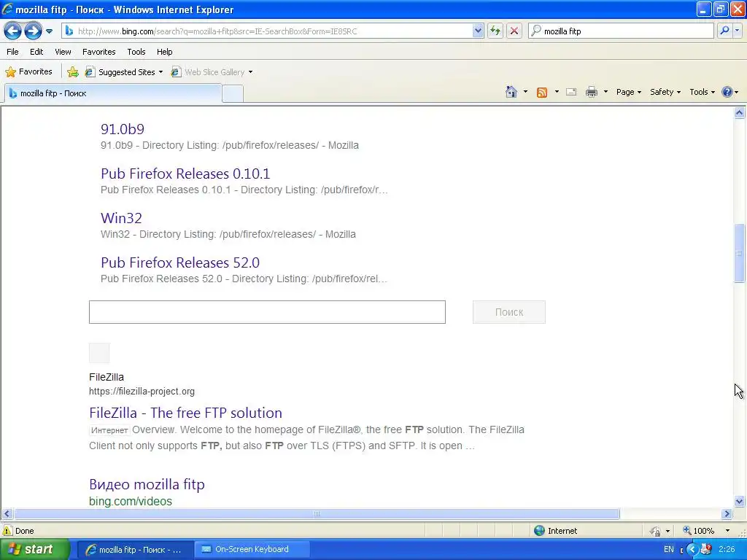The height and width of the screenshot is (560, 747).
Task: Open the Tools command bar menu
Action: [x=703, y=92]
